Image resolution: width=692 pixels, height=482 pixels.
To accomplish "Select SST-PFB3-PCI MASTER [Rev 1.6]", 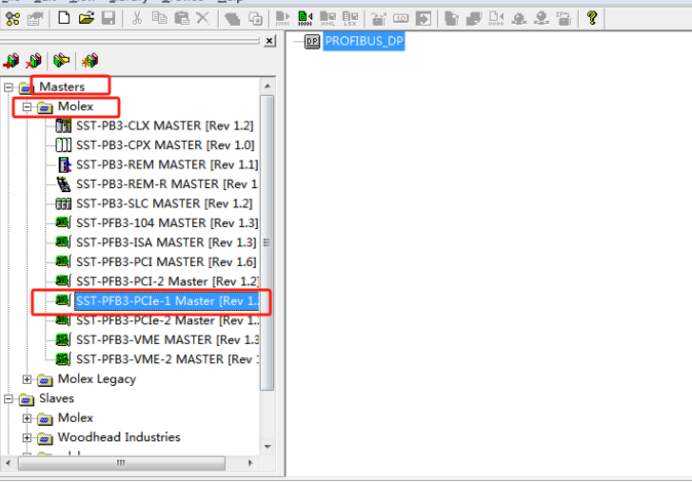I will pyautogui.click(x=166, y=262).
